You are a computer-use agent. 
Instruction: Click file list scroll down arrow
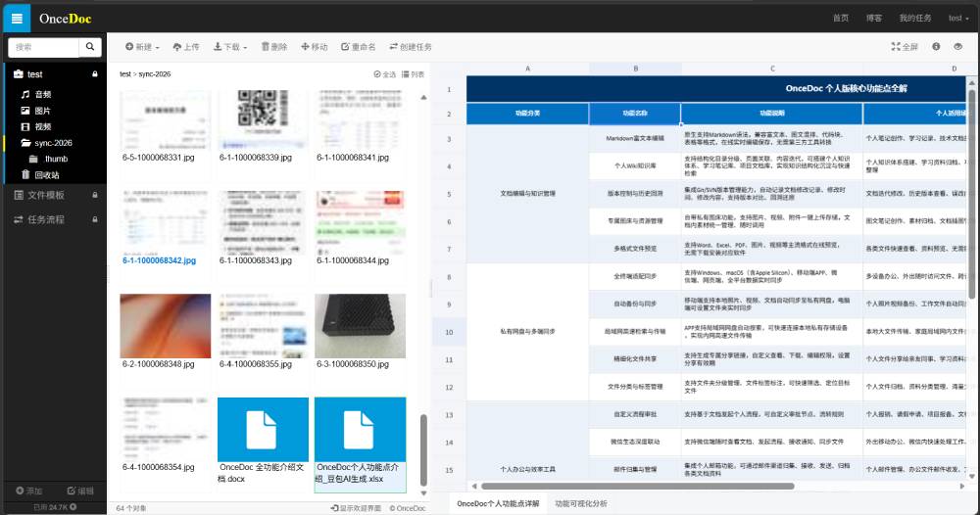pyautogui.click(x=423, y=493)
